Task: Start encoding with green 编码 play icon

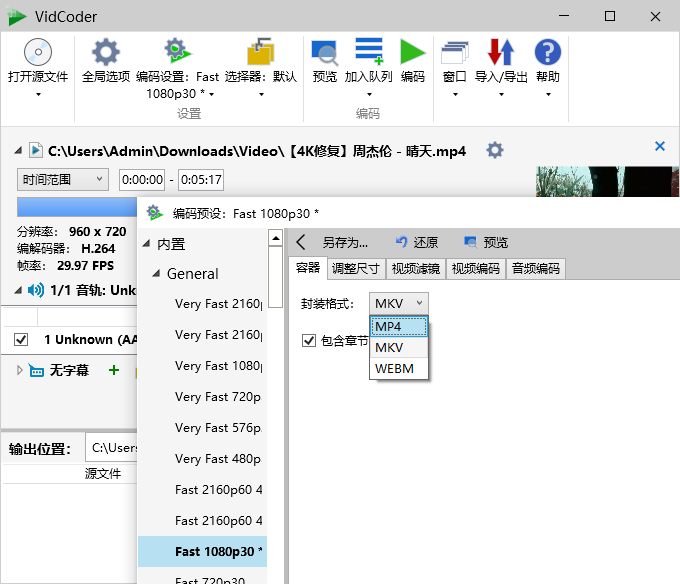Action: coord(412,52)
